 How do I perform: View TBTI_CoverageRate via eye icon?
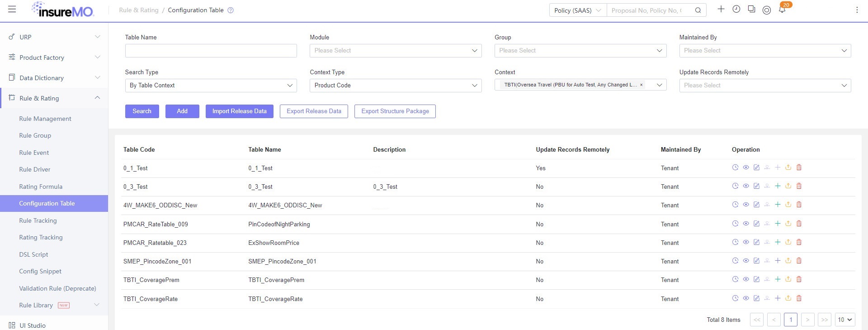click(746, 298)
